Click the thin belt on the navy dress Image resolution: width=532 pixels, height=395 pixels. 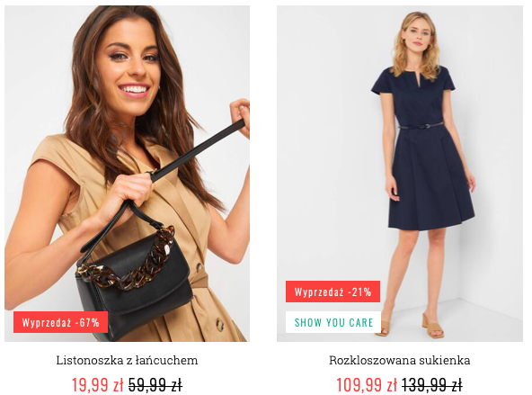(420, 126)
